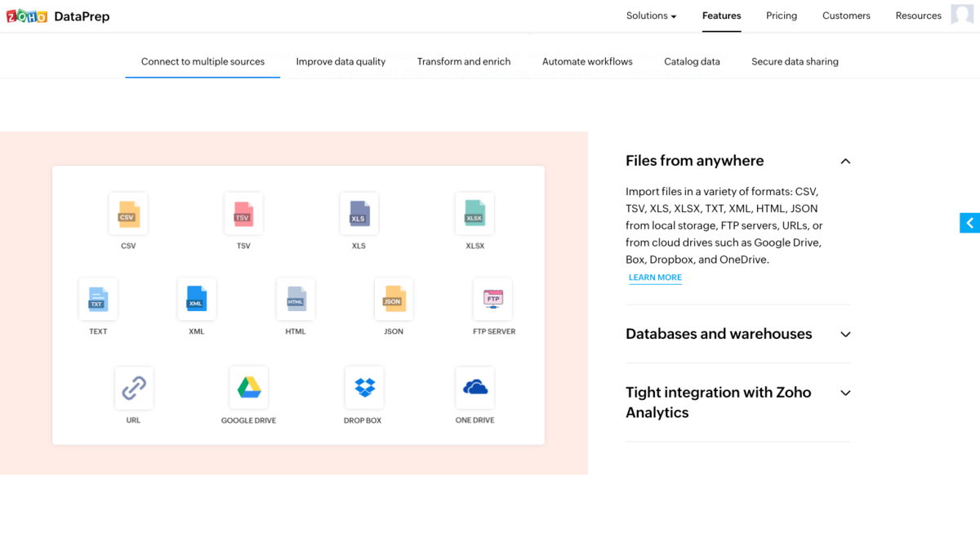The image size is (980, 551).
Task: Click the XML file icon
Action: tap(197, 300)
